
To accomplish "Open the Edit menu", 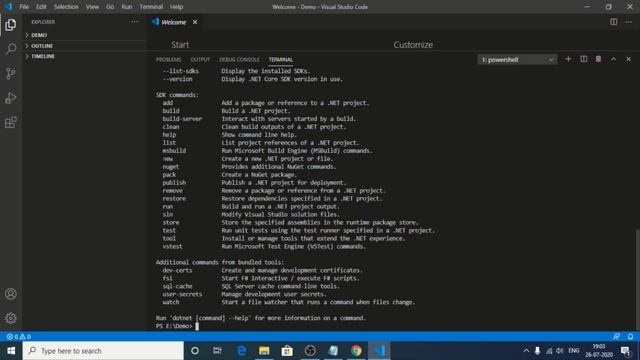I will tap(41, 7).
